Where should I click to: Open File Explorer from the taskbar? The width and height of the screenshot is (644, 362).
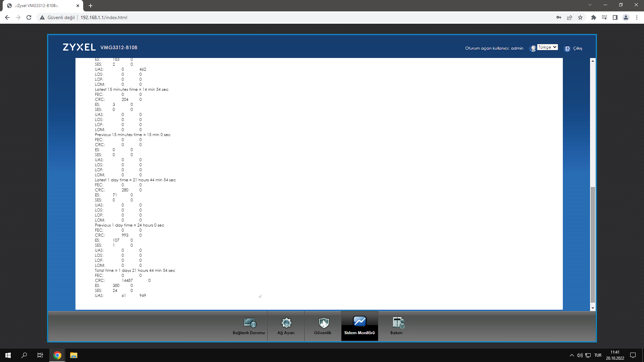tap(73, 355)
